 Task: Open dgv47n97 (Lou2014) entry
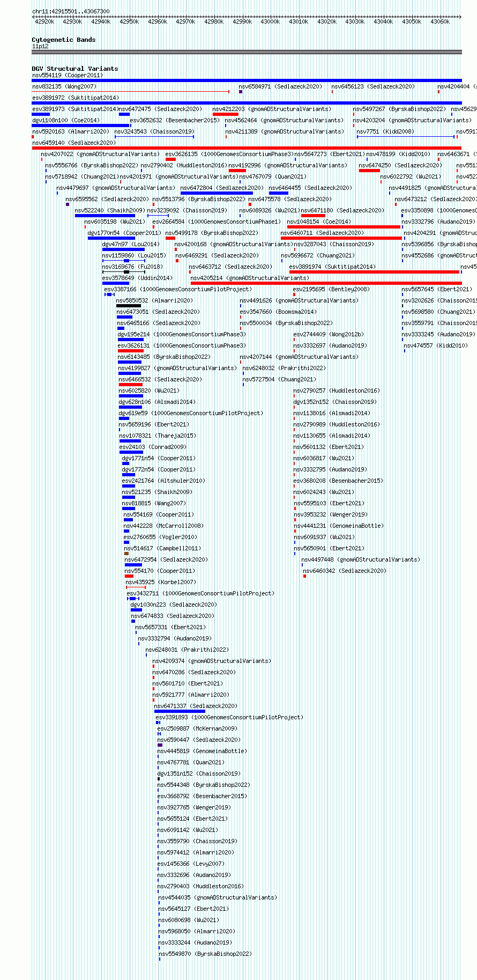(131, 245)
